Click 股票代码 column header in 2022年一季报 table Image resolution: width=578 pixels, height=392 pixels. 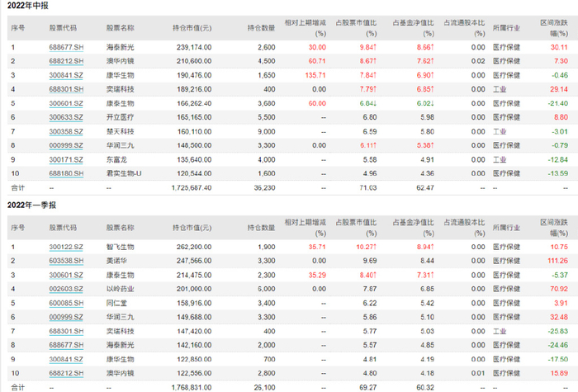click(x=63, y=228)
